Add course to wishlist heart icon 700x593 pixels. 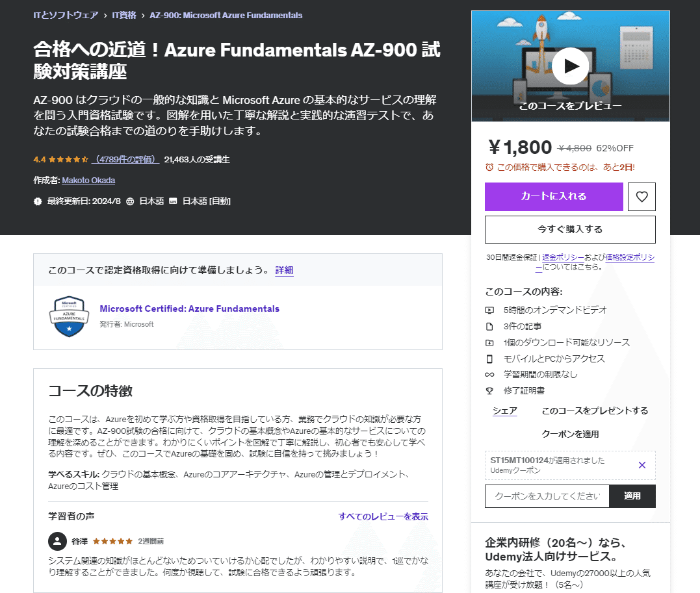pos(642,196)
